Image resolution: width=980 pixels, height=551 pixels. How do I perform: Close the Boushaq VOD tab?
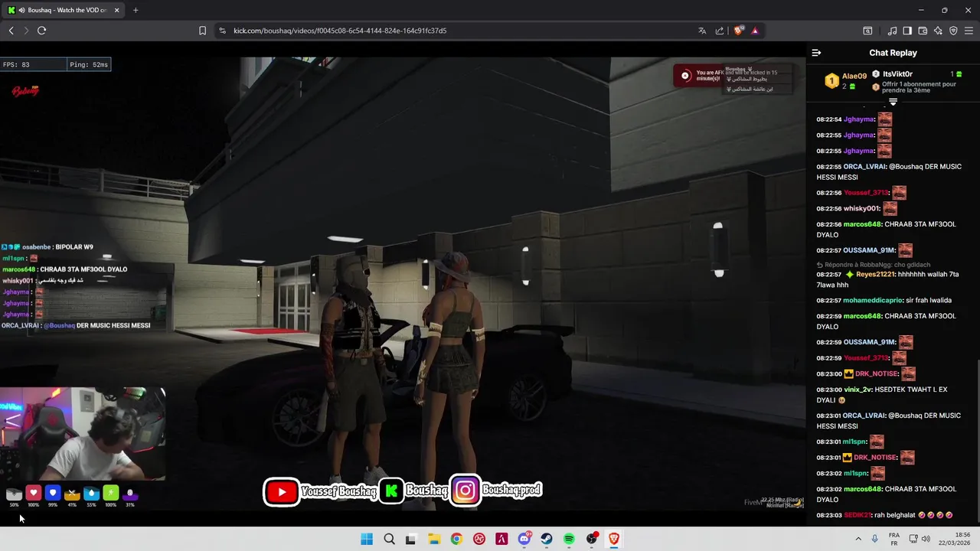[116, 10]
